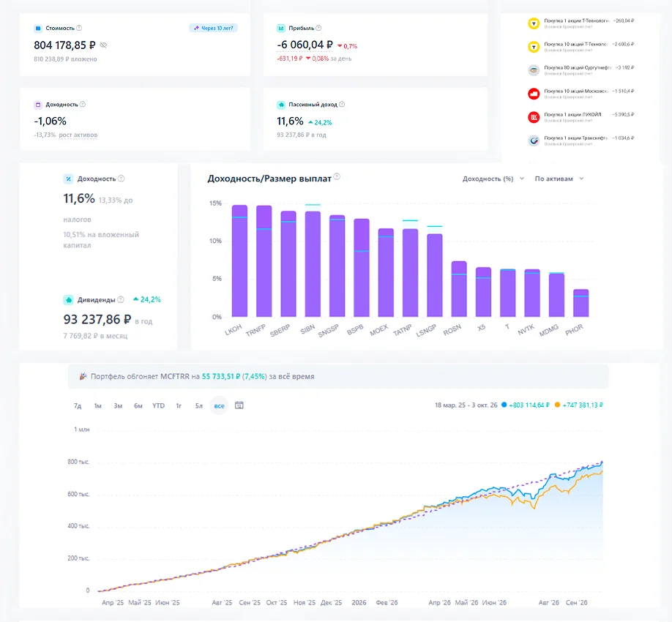Open the Доходность (%) dropdown
Screen dimensions: 672x622
coord(493,179)
